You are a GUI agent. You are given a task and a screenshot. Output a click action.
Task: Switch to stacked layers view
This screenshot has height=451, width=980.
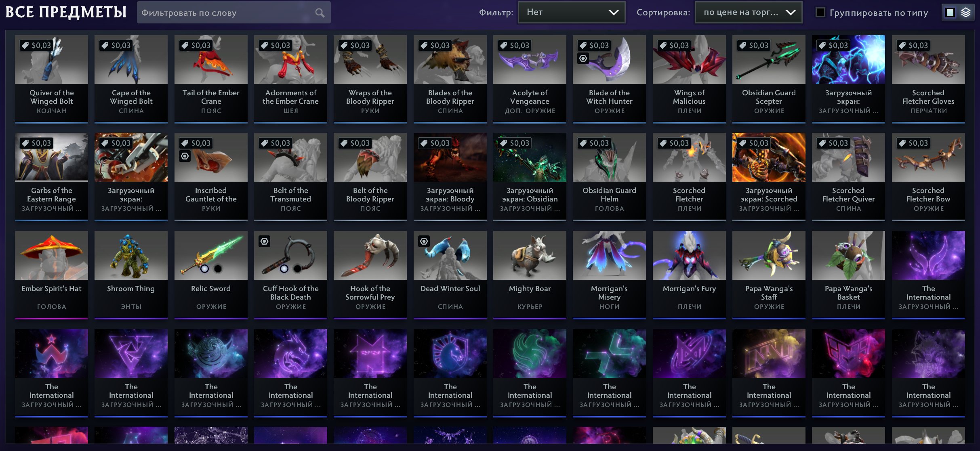pyautogui.click(x=965, y=13)
